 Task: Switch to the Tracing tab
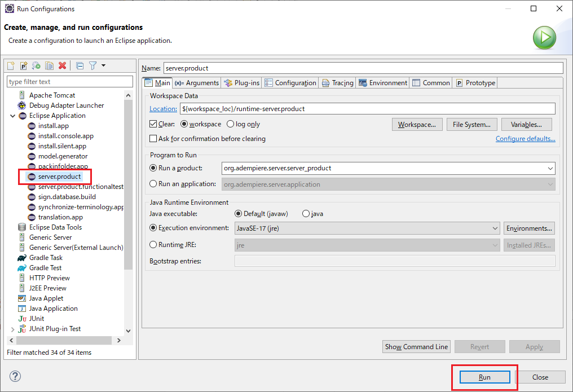337,83
